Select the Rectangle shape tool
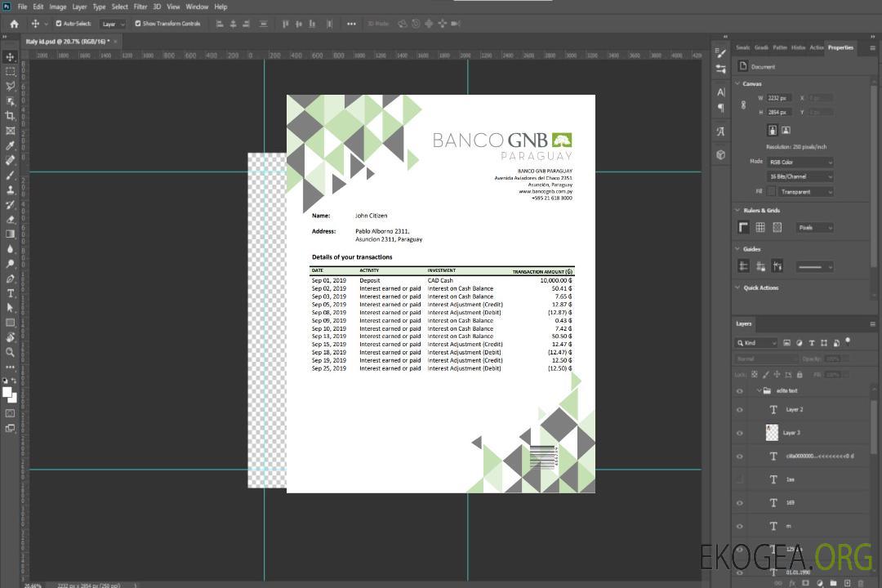 point(10,323)
